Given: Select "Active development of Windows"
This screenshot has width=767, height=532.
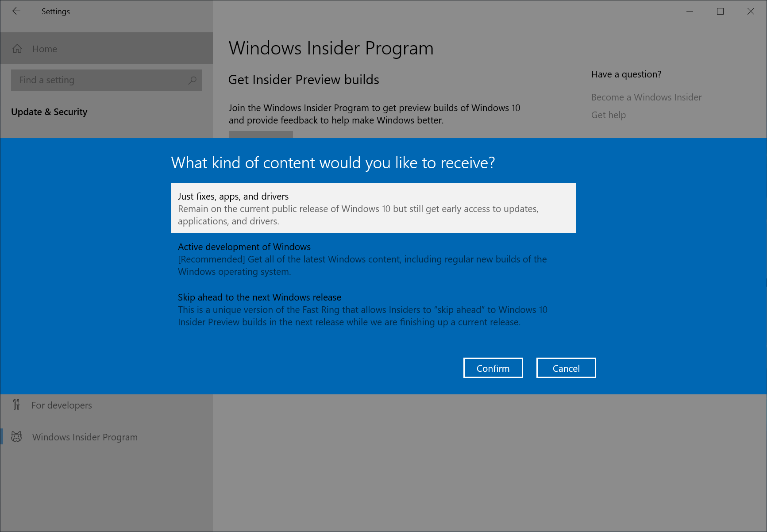Looking at the screenshot, I should [362, 259].
